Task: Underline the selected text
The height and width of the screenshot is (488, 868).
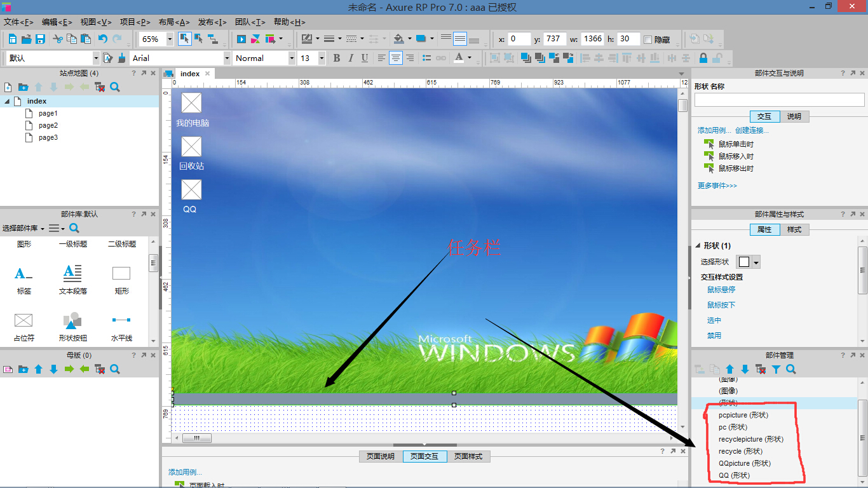Action: click(365, 58)
